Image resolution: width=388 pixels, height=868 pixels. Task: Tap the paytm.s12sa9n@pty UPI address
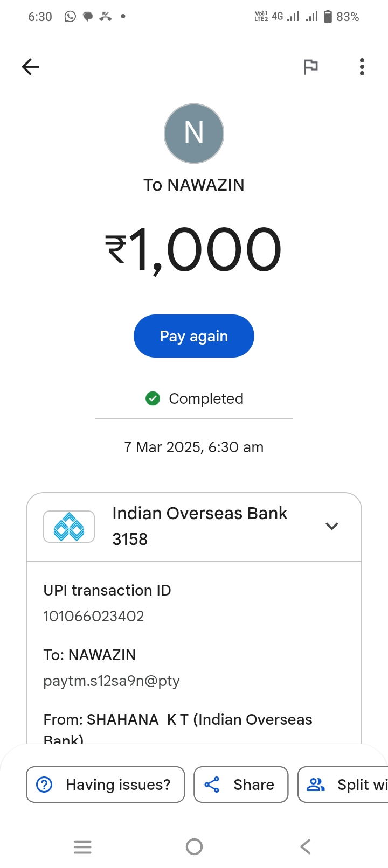pos(112,681)
